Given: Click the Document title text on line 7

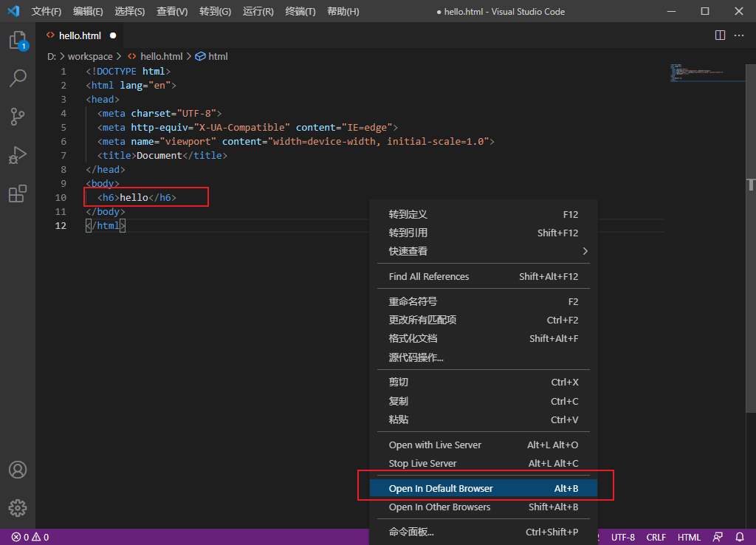Looking at the screenshot, I should tap(159, 155).
